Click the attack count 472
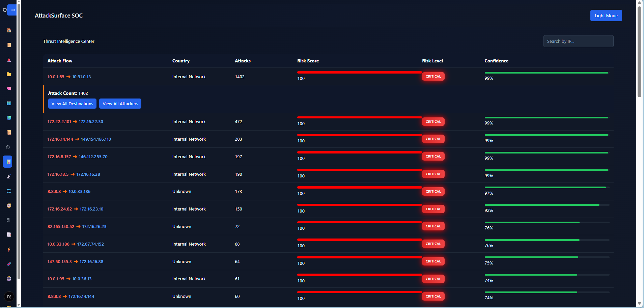This screenshot has height=308, width=644. 238,122
